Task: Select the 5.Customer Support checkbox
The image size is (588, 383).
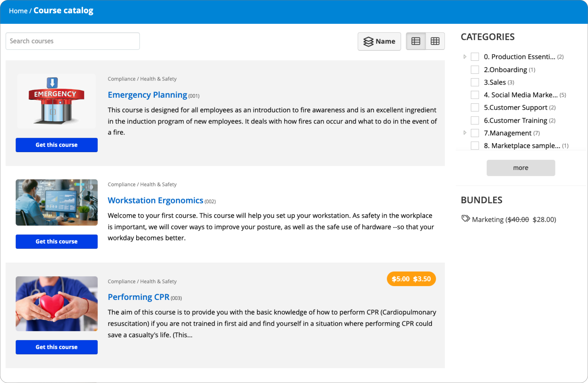Action: pos(475,107)
